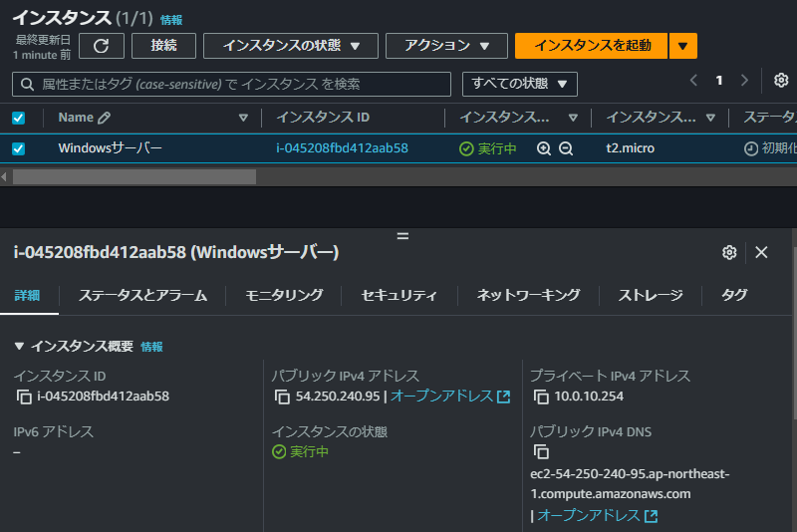
Task: Open the すべての状態 filter dropdown
Action: click(519, 84)
